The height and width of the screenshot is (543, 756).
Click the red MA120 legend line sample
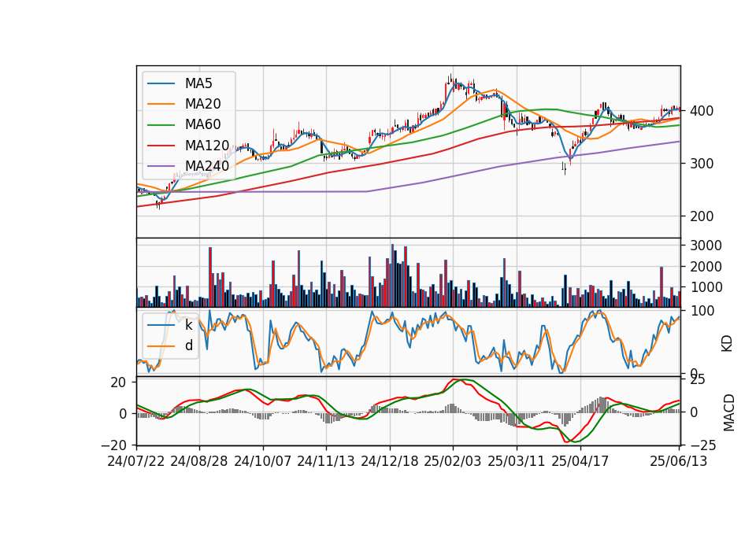[161, 145]
